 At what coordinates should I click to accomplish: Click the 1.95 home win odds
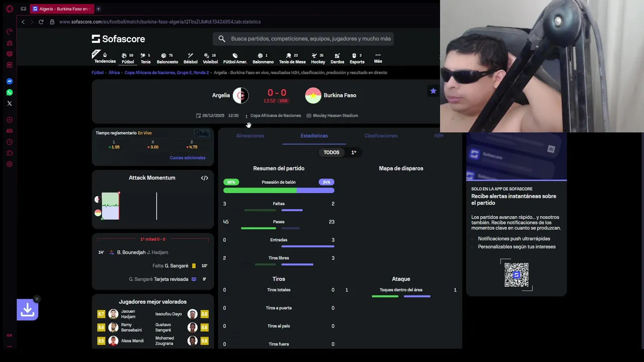click(x=114, y=145)
